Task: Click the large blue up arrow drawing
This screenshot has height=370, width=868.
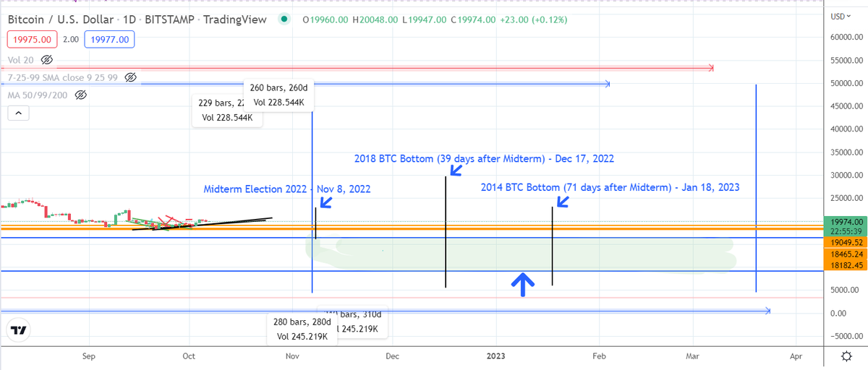Action: coord(523,284)
